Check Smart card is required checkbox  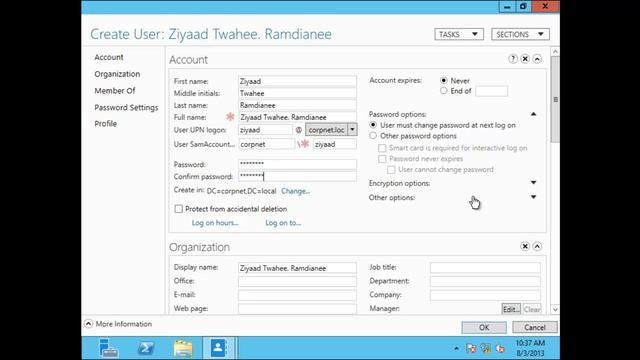(x=382, y=148)
